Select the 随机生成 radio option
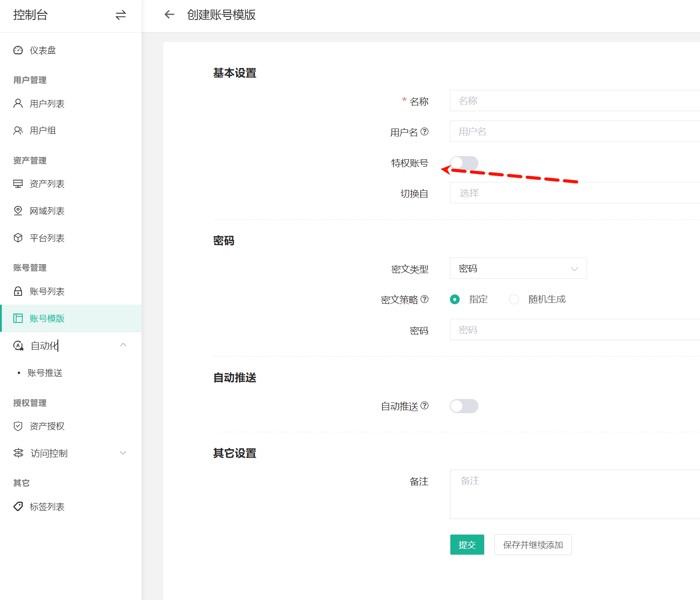 click(514, 299)
